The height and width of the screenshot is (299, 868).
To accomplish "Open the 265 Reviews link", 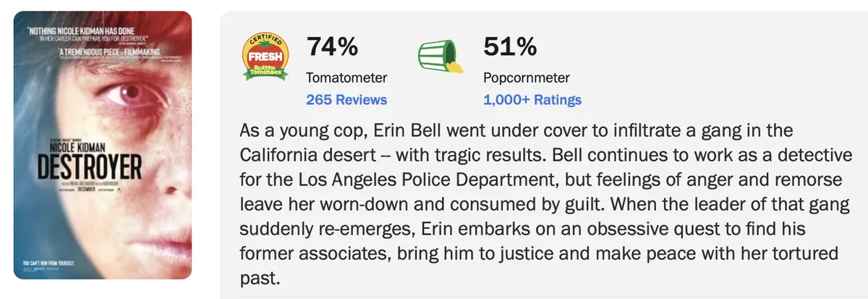I will coord(346,100).
